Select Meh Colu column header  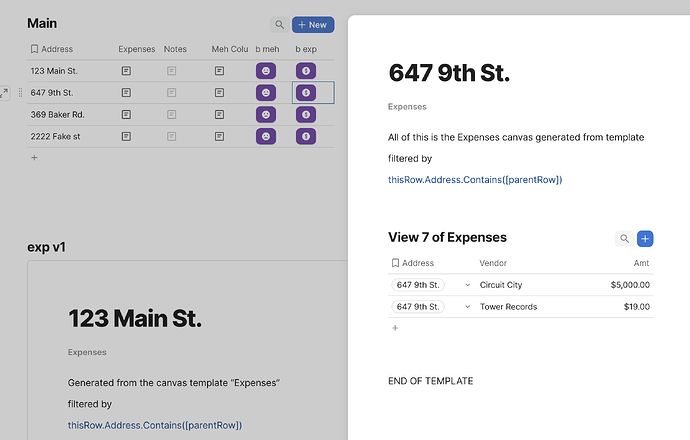(x=230, y=49)
